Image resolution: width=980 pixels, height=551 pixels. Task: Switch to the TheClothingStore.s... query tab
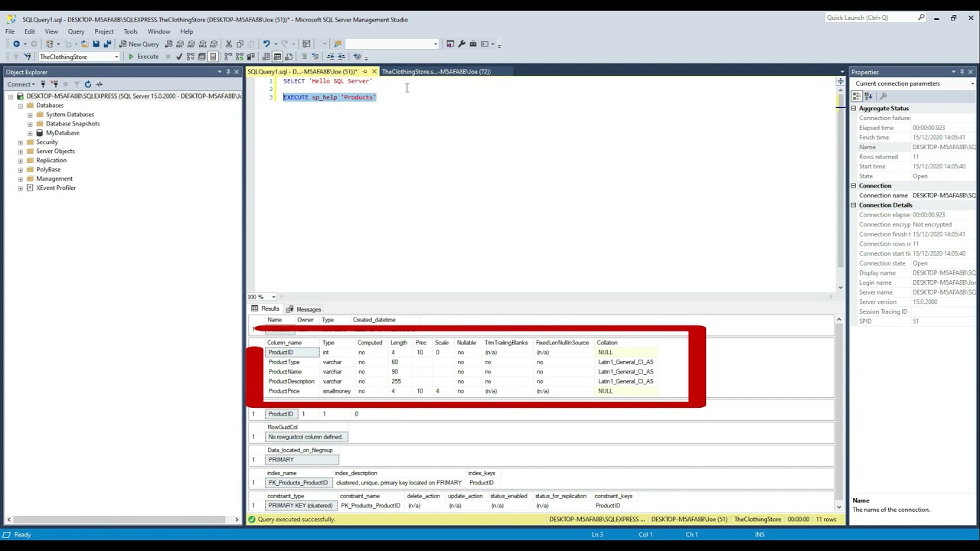pos(436,71)
